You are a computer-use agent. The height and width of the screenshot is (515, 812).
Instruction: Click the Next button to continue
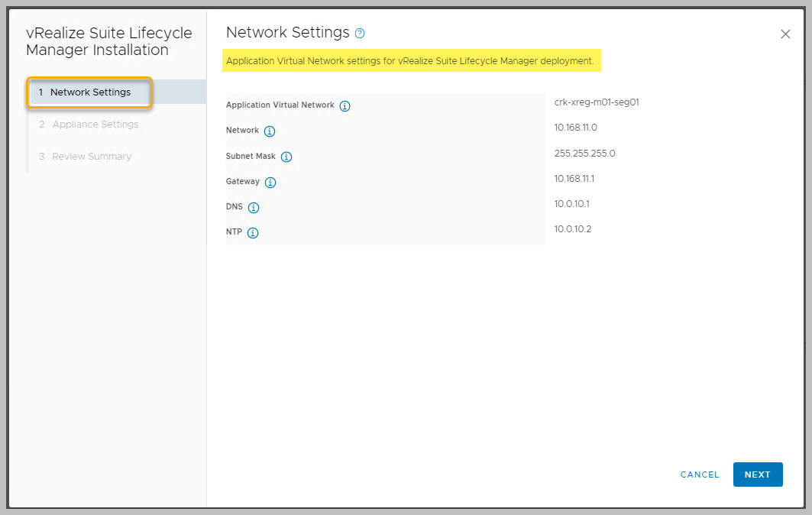point(757,475)
